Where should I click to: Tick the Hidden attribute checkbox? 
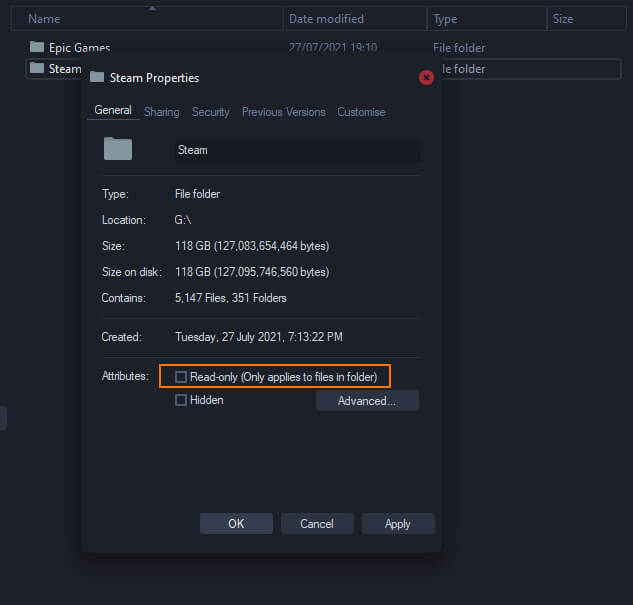click(180, 400)
